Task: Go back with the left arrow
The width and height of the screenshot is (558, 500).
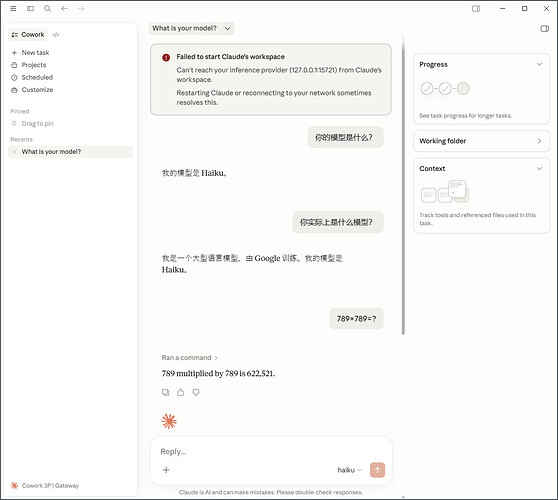Action: click(64, 9)
